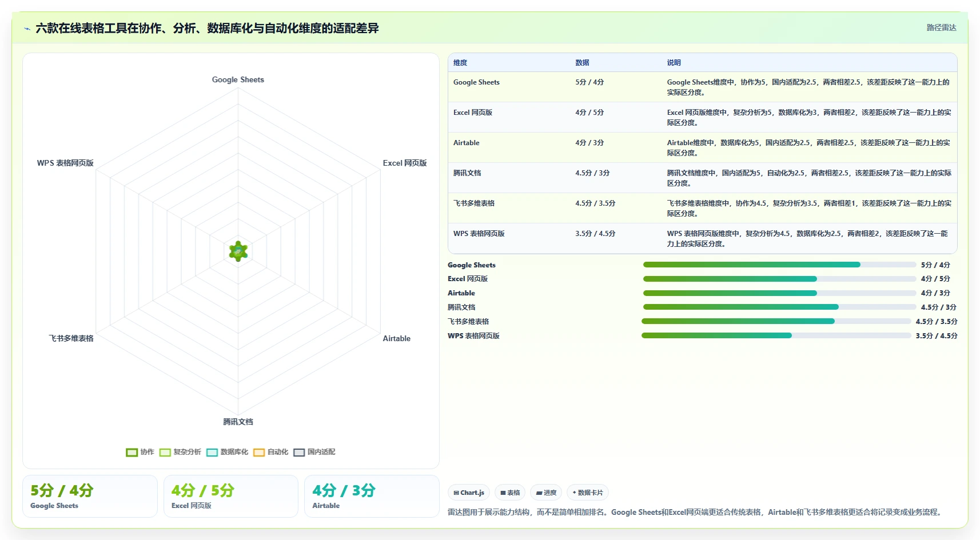Click the 说明 column header
The width and height of the screenshot is (980, 540).
(x=674, y=63)
